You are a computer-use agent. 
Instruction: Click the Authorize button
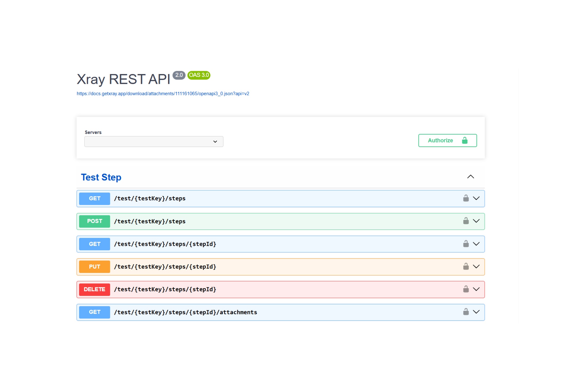pos(447,140)
